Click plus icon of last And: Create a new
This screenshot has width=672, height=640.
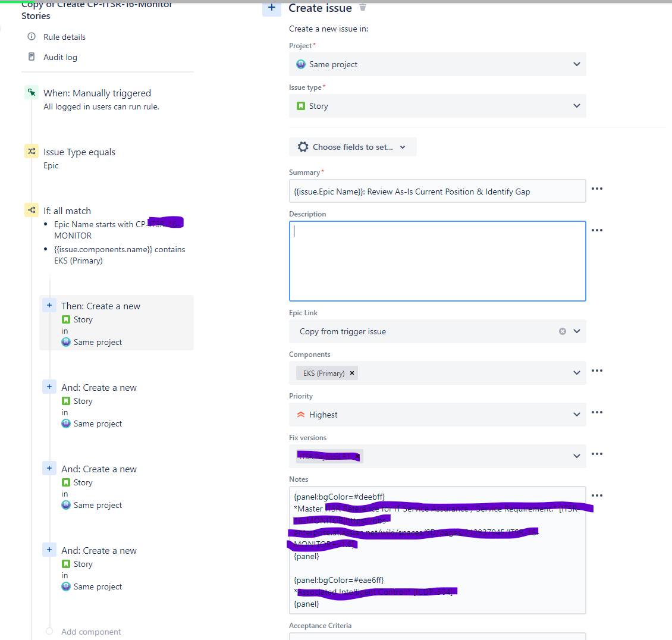49,550
